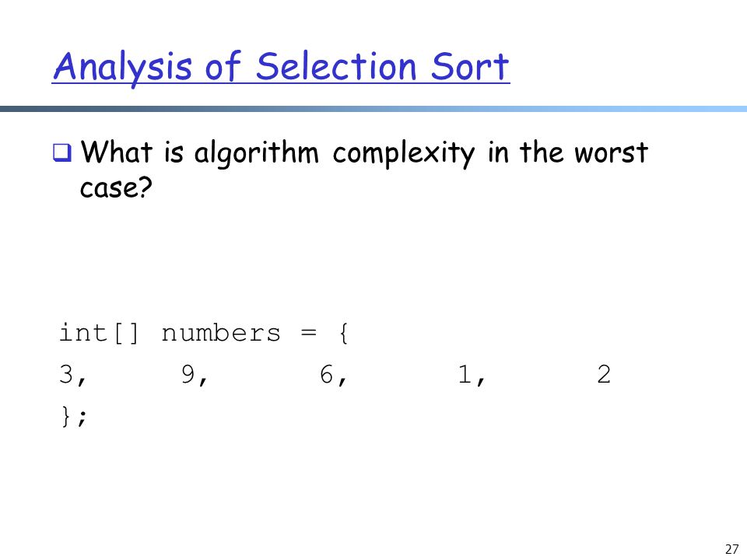Click the array value 6

coord(326,374)
